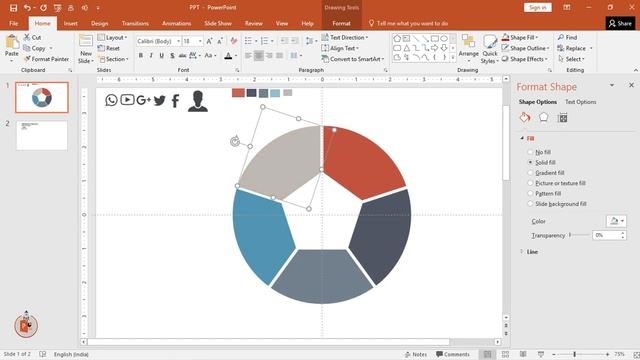Open the Section dropdown
The image size is (640, 360).
pos(113,59)
